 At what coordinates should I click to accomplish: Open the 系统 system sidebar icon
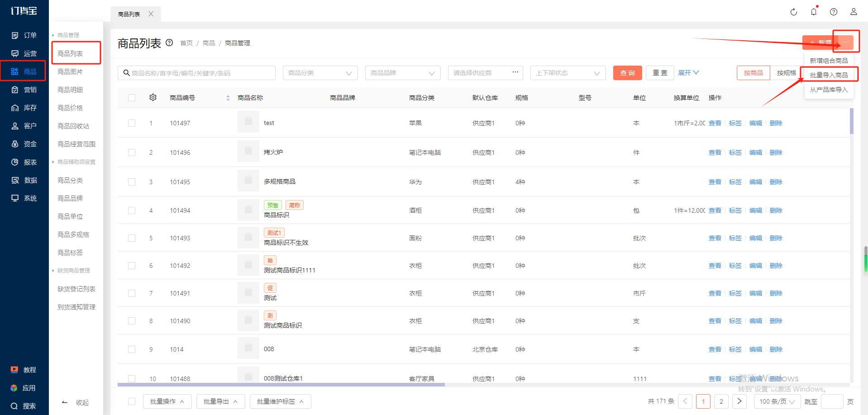pyautogui.click(x=15, y=198)
